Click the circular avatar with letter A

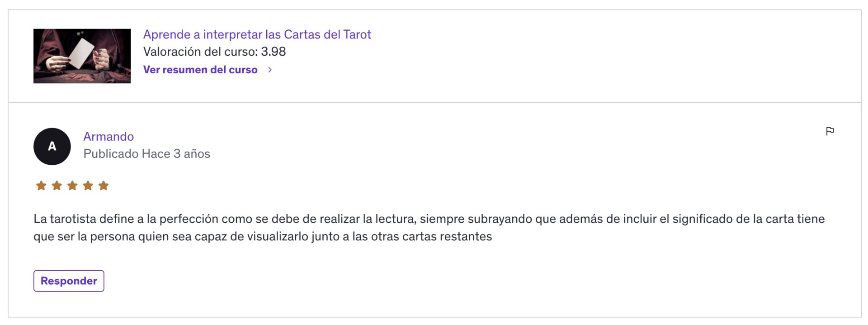(x=52, y=147)
